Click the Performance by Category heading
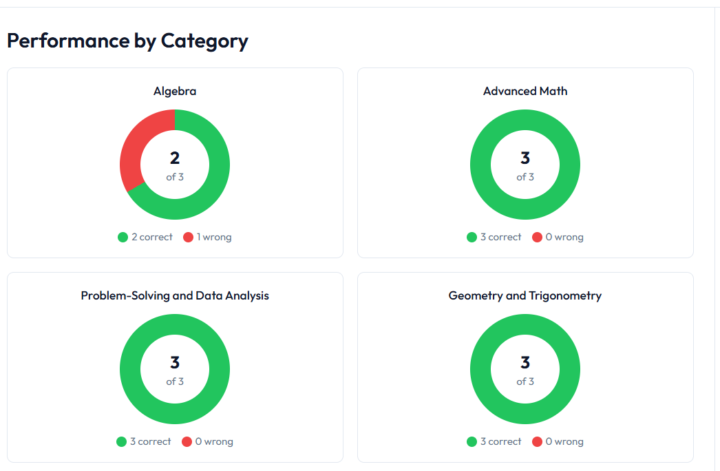720x471 pixels. coord(128,41)
